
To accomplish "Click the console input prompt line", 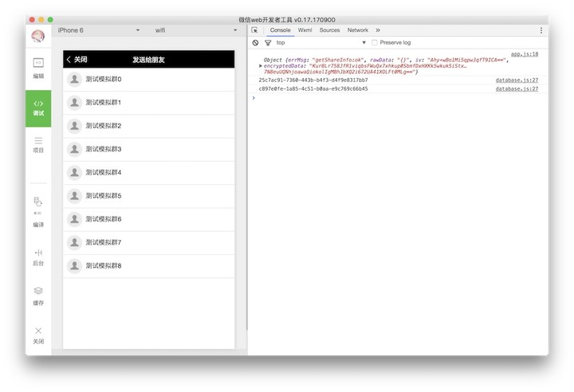I will (399, 98).
